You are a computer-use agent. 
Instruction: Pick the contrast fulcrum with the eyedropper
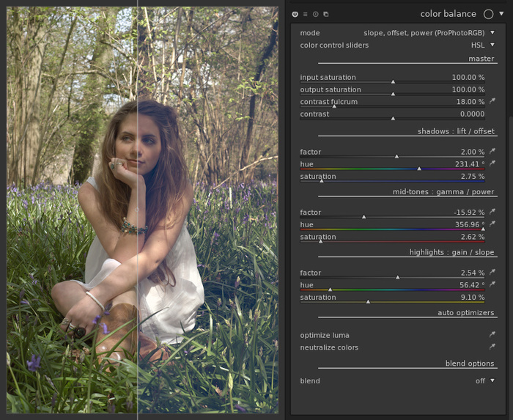(x=492, y=102)
